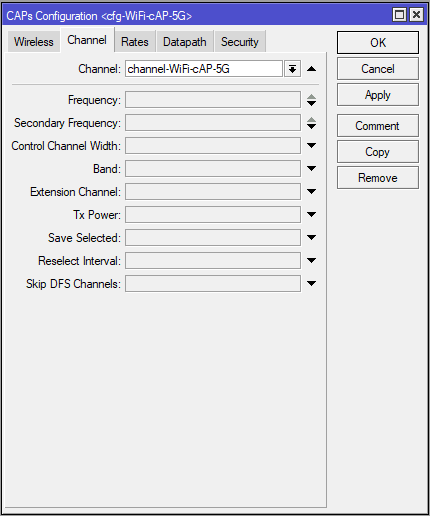430x516 pixels.
Task: Copy the cfg-WiFi-cAP-5G configuration
Action: point(378,152)
